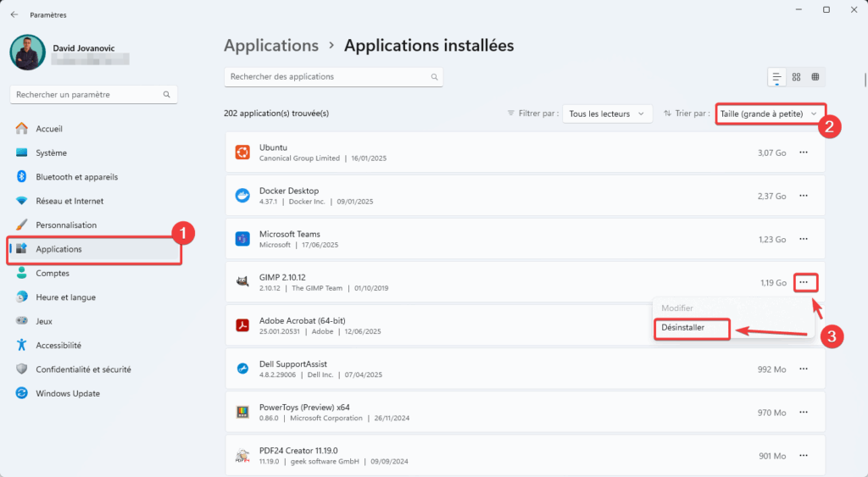
Task: Go back with the arrow beside Paramètres
Action: pyautogui.click(x=14, y=15)
